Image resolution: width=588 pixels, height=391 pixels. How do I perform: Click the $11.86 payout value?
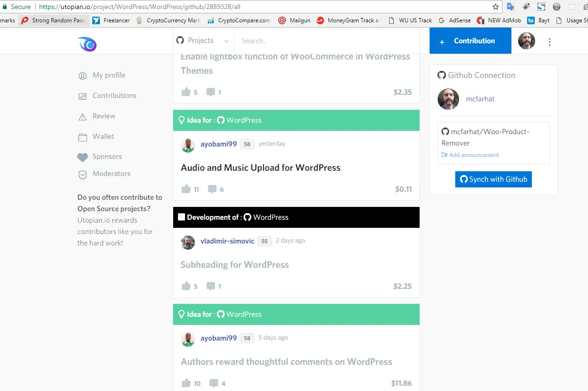(x=402, y=383)
